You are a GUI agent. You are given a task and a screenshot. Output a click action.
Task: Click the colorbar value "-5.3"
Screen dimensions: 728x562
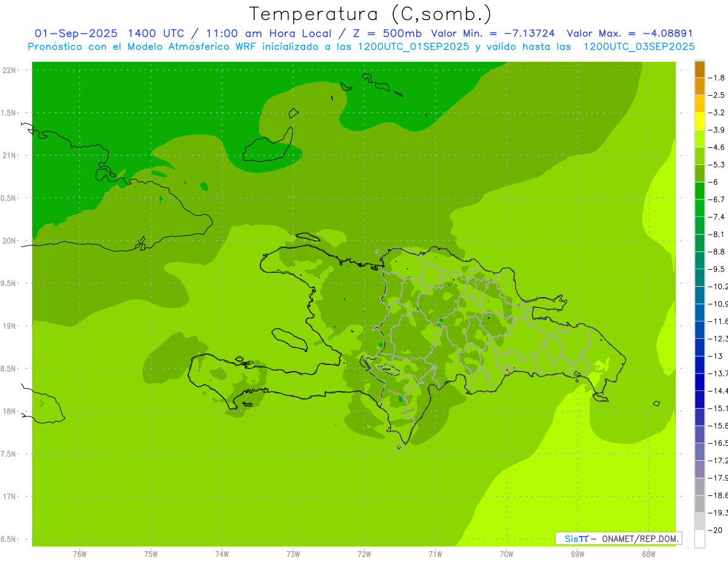(x=716, y=165)
